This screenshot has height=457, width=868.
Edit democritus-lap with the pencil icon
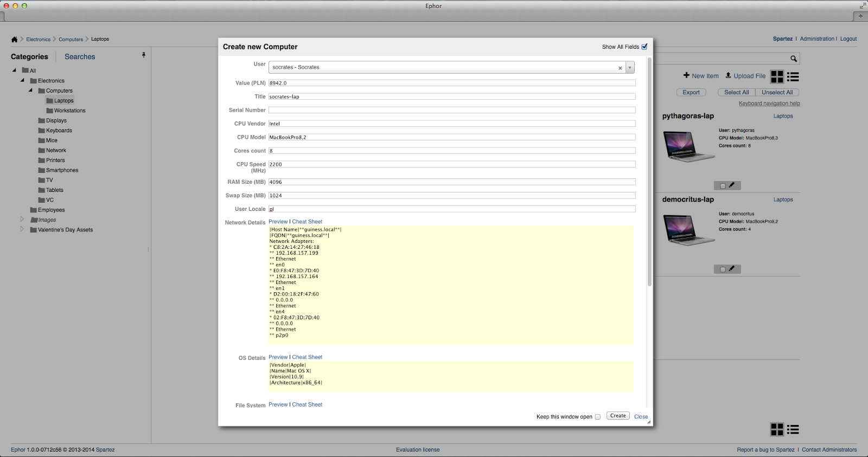coord(732,269)
